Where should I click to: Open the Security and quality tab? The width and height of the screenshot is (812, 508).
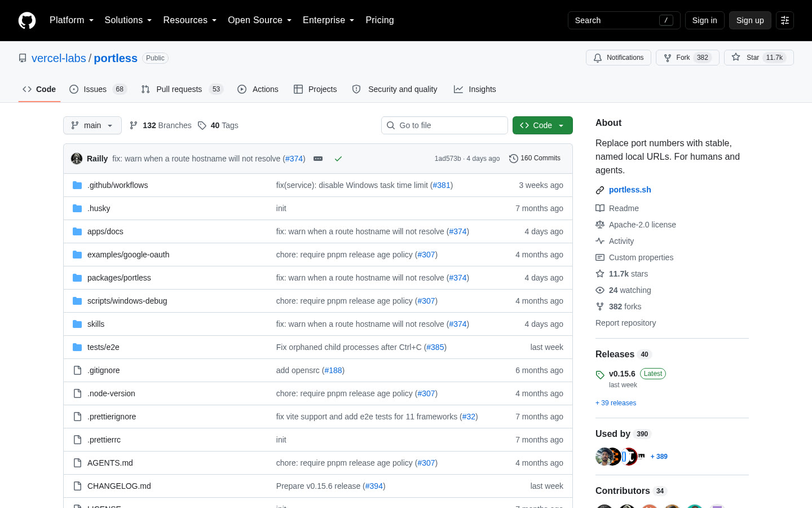point(395,89)
